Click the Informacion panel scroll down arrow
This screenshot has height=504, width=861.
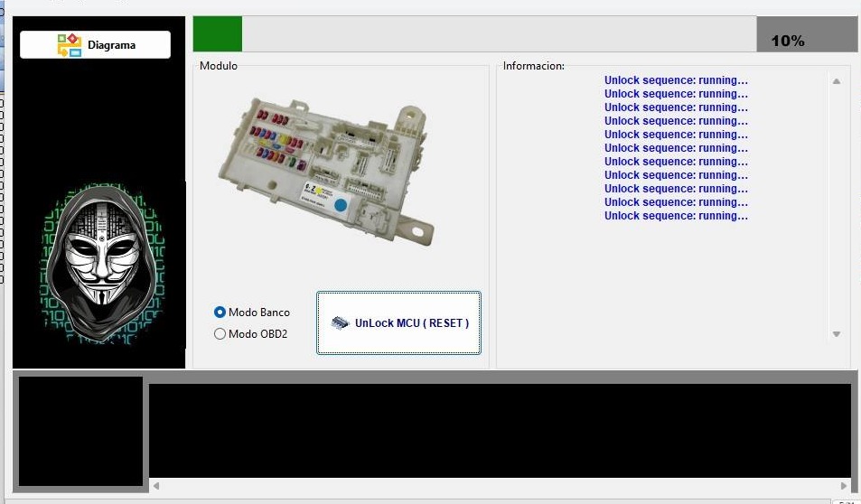coord(837,334)
